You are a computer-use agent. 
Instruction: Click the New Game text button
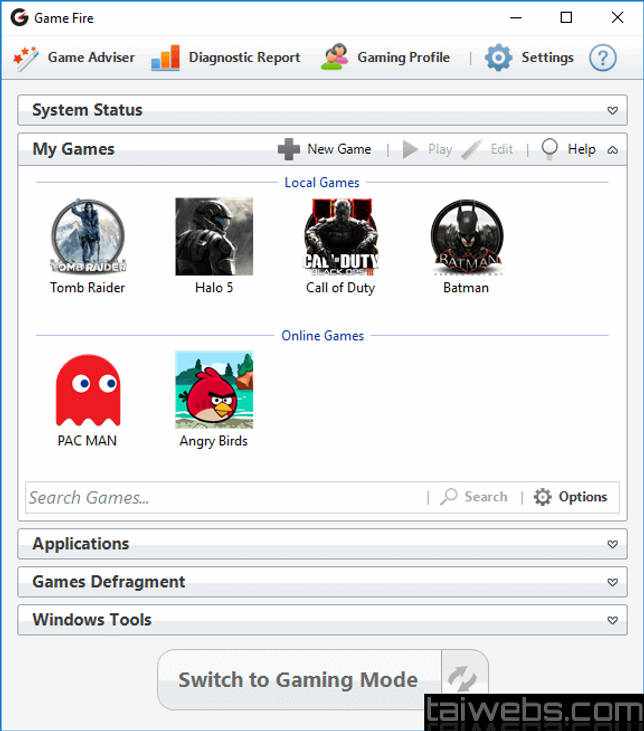point(339,149)
